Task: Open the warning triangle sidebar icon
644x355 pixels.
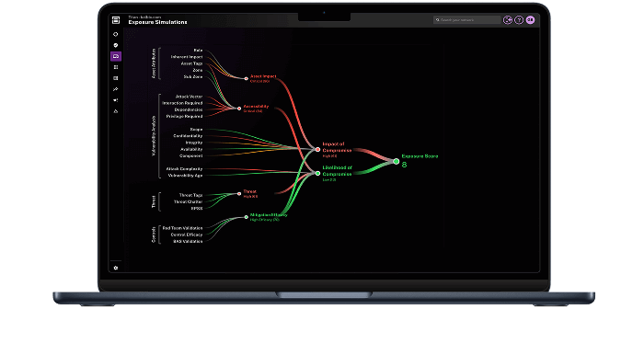Action: (116, 111)
